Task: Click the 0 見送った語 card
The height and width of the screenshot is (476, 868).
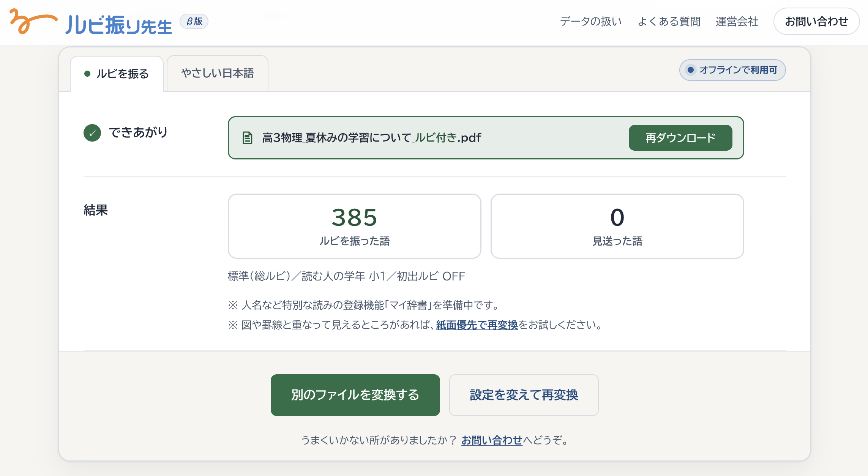Action: click(617, 226)
